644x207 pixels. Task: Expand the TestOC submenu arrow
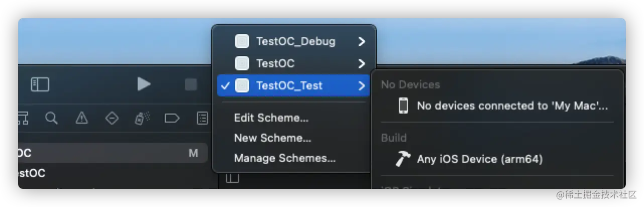pos(361,64)
